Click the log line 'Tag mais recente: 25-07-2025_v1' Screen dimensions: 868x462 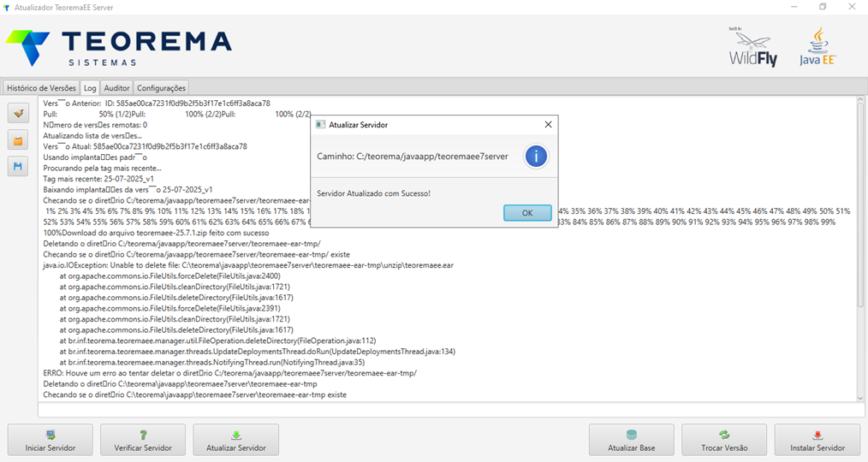click(x=98, y=179)
